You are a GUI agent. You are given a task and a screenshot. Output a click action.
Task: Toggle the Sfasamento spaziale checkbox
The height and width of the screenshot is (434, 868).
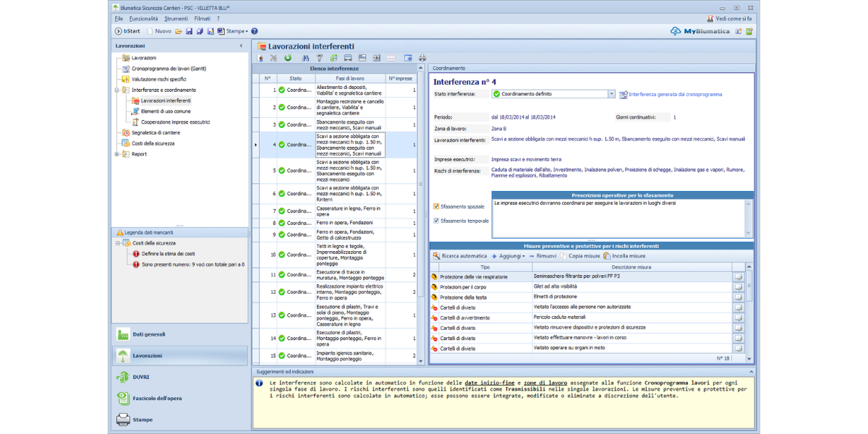click(x=435, y=206)
